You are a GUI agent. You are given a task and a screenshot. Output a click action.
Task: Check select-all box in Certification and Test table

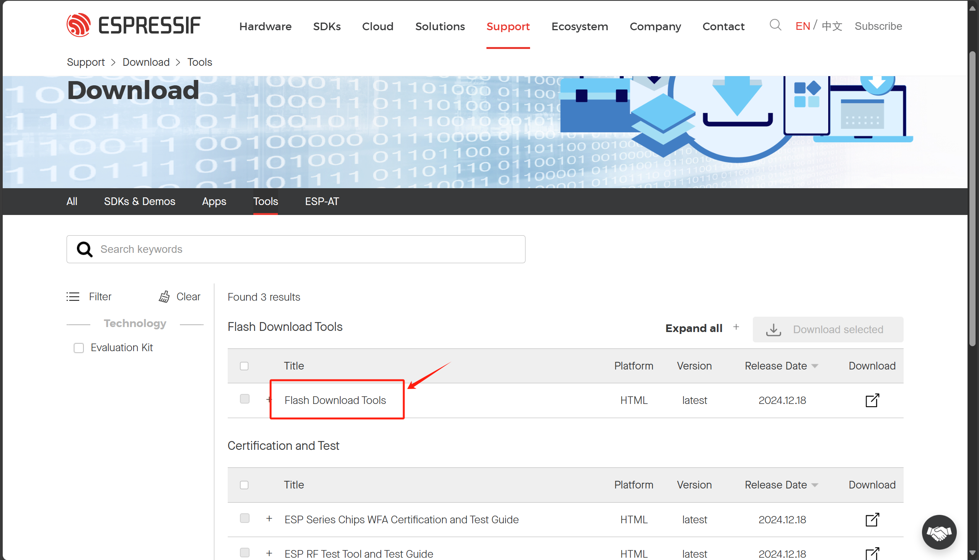[x=244, y=485]
